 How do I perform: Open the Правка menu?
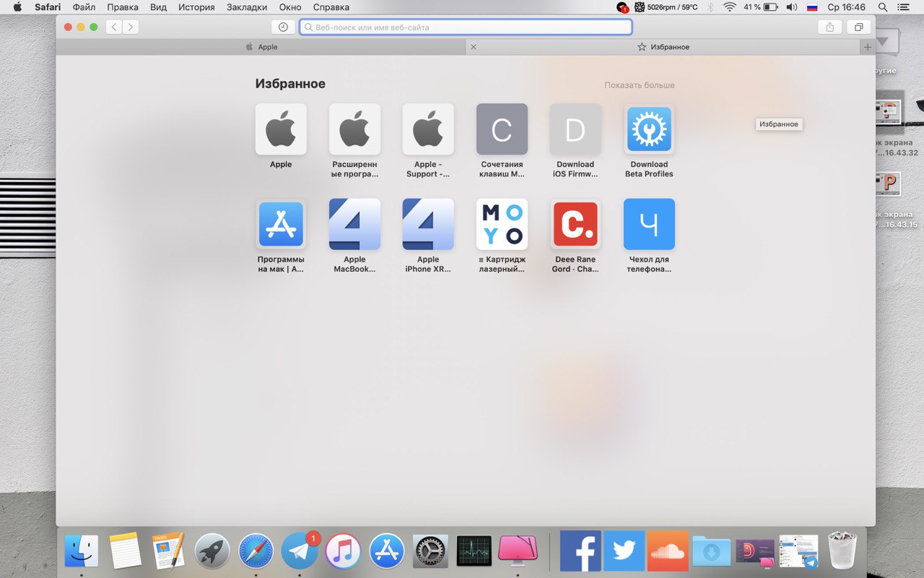point(123,7)
